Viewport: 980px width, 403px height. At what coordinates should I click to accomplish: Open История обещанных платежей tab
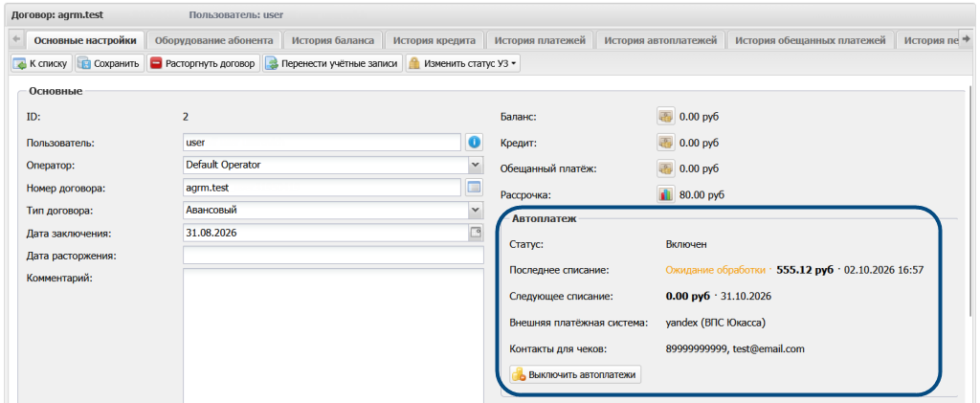point(811,40)
